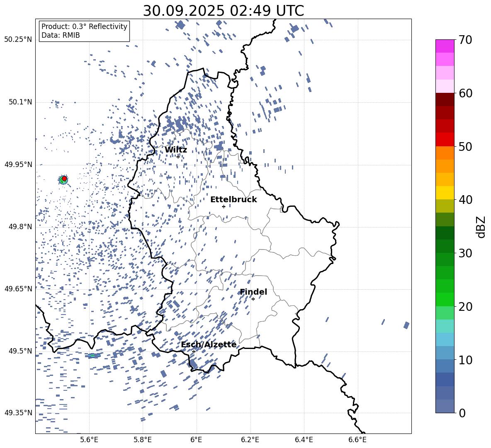The height and width of the screenshot is (448, 491).
Task: Click the magenta 70 dBZ colorbar segment
Action: (x=445, y=46)
